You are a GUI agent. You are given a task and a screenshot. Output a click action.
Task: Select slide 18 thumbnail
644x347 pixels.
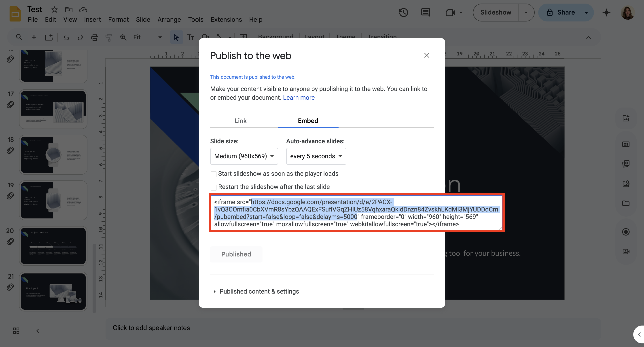click(x=53, y=155)
